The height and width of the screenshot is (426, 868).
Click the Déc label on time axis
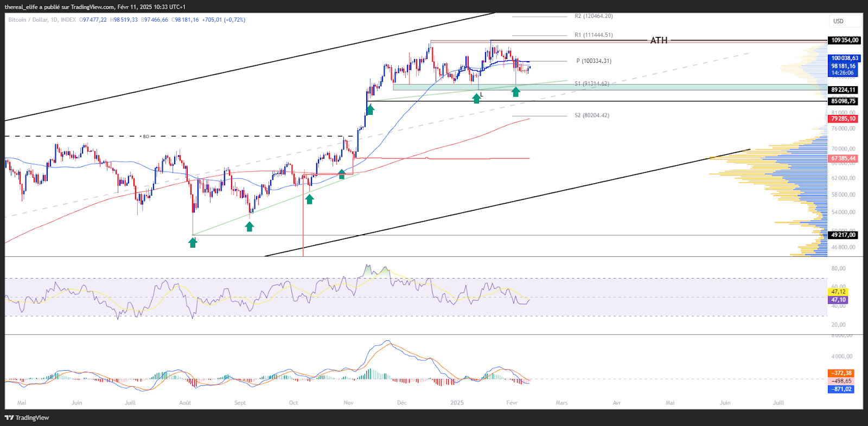tap(401, 403)
